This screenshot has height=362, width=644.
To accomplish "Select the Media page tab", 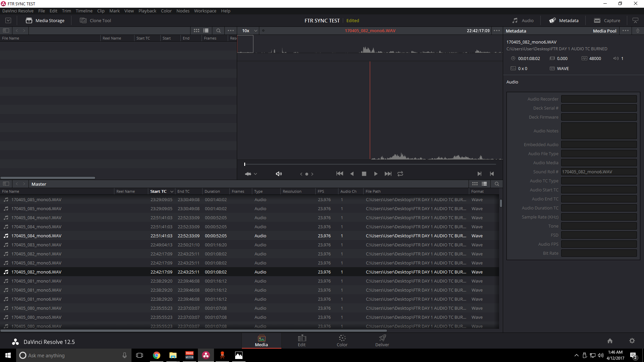I will click(261, 341).
